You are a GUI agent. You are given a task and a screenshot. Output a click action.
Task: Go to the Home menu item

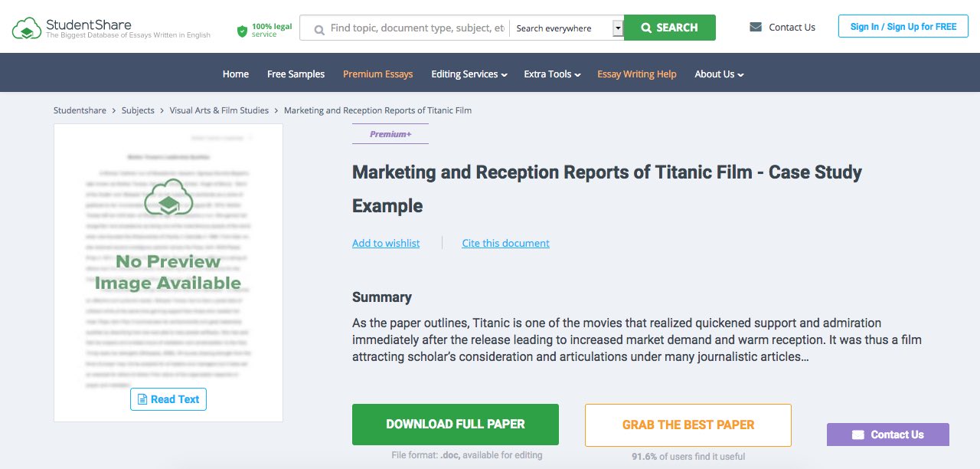click(236, 74)
